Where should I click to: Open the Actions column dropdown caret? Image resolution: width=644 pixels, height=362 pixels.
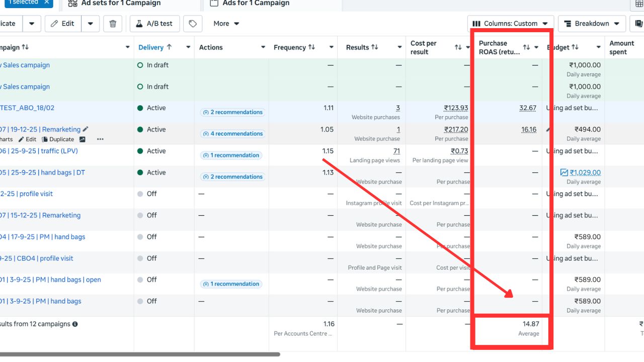[263, 47]
